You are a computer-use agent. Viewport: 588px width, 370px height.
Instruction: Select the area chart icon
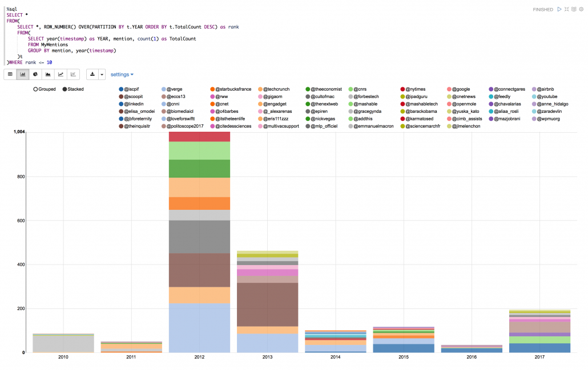[48, 74]
